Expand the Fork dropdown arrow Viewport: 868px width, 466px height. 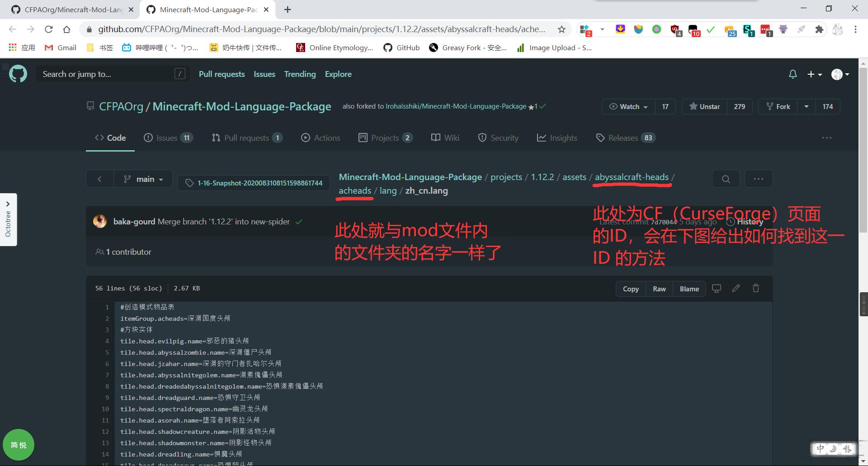[x=807, y=106]
